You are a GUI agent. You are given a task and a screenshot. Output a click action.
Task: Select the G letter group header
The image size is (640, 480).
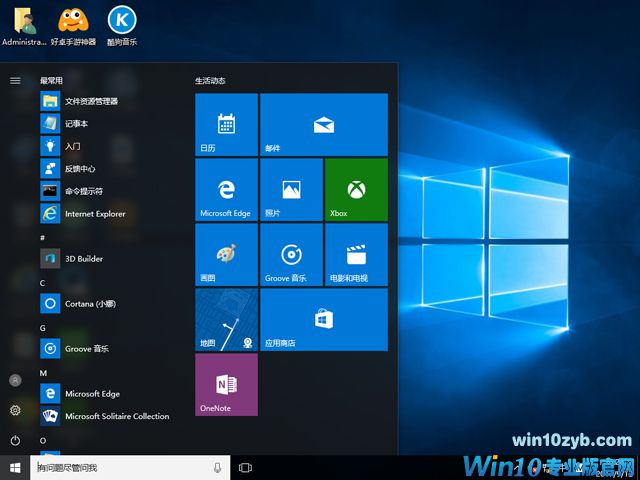[42, 328]
